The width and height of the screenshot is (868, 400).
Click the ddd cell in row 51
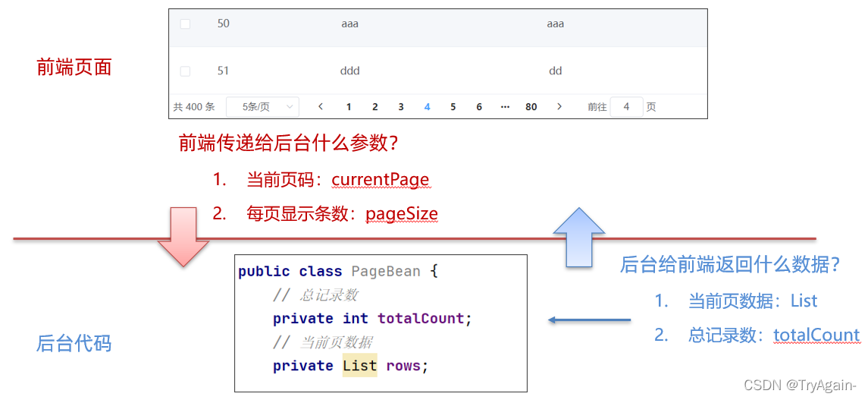pyautogui.click(x=350, y=71)
